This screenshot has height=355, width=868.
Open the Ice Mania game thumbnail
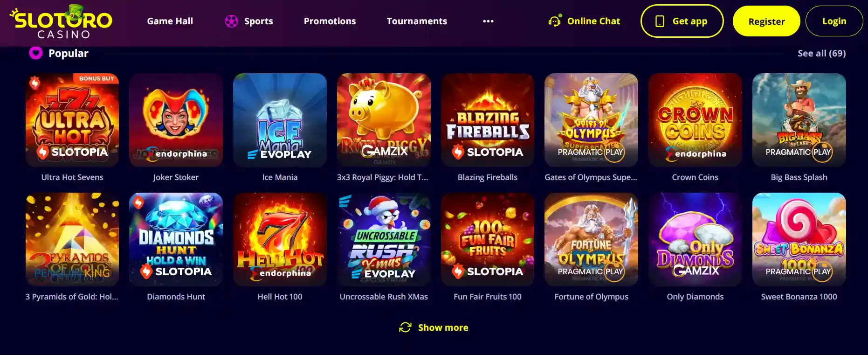click(280, 120)
